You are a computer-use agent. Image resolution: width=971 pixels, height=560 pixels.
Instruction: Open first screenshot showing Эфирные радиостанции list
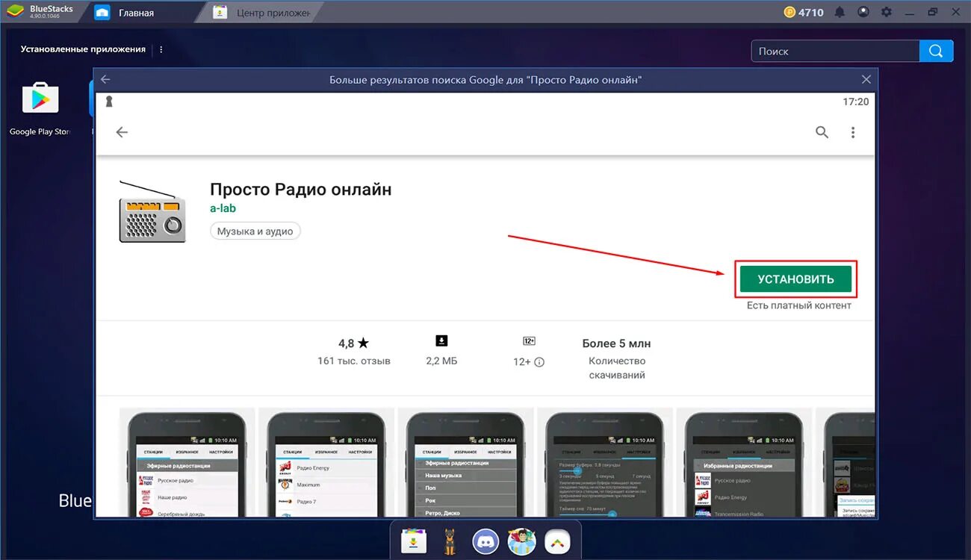point(187,463)
